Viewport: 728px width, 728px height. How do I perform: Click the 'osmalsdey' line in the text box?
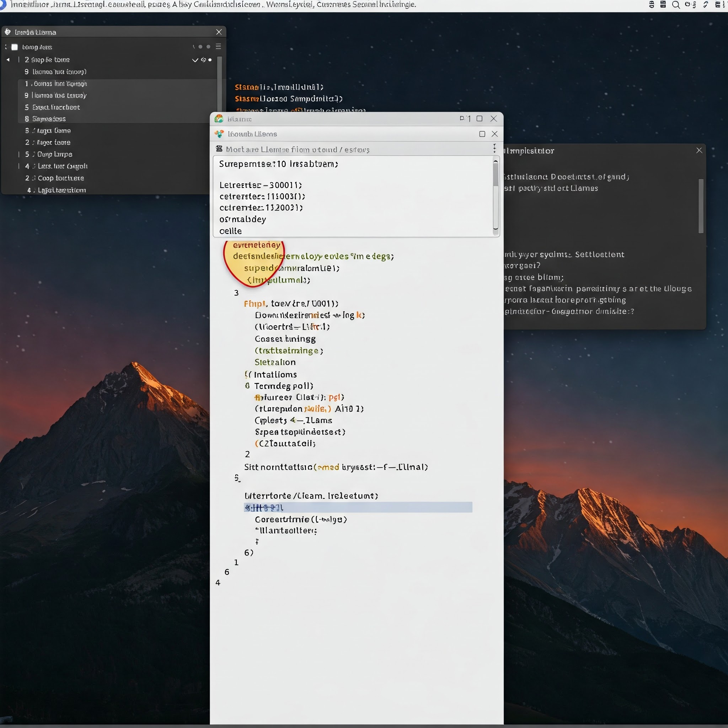243,219
